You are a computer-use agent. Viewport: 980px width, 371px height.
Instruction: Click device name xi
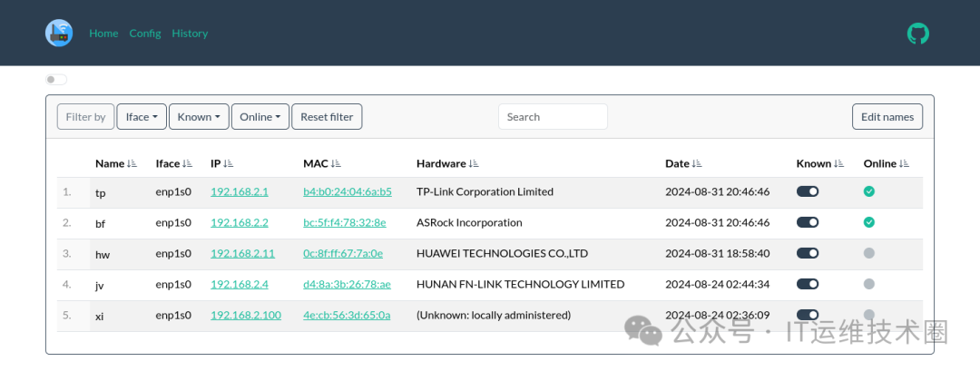(x=100, y=316)
